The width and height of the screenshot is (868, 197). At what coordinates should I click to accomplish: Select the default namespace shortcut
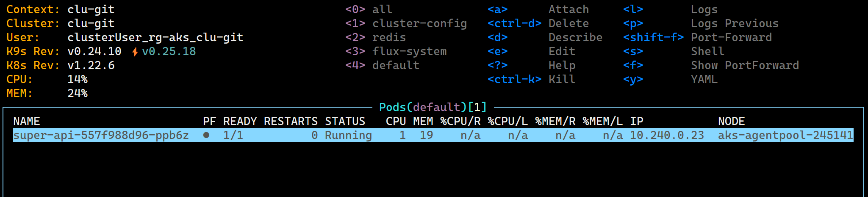click(x=395, y=65)
